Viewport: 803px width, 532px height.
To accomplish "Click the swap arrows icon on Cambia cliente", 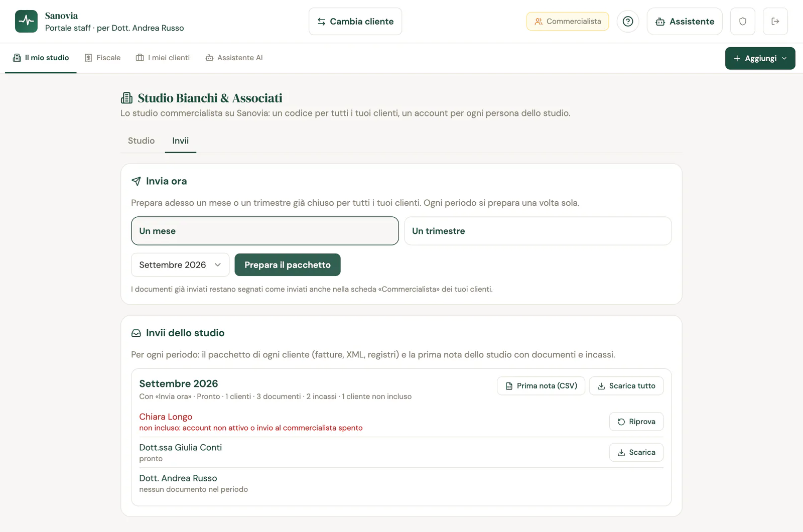I will [x=322, y=22].
